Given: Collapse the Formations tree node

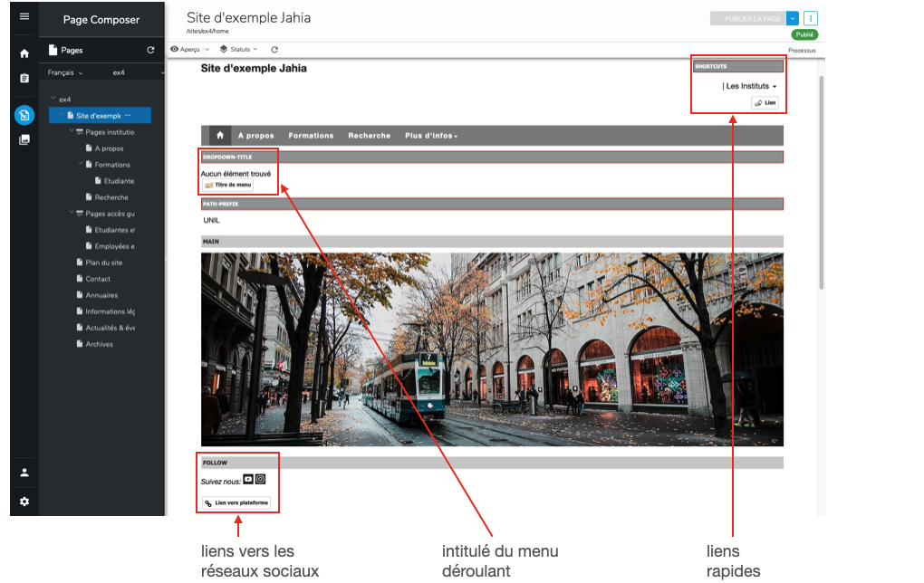Looking at the screenshot, I should (80, 165).
